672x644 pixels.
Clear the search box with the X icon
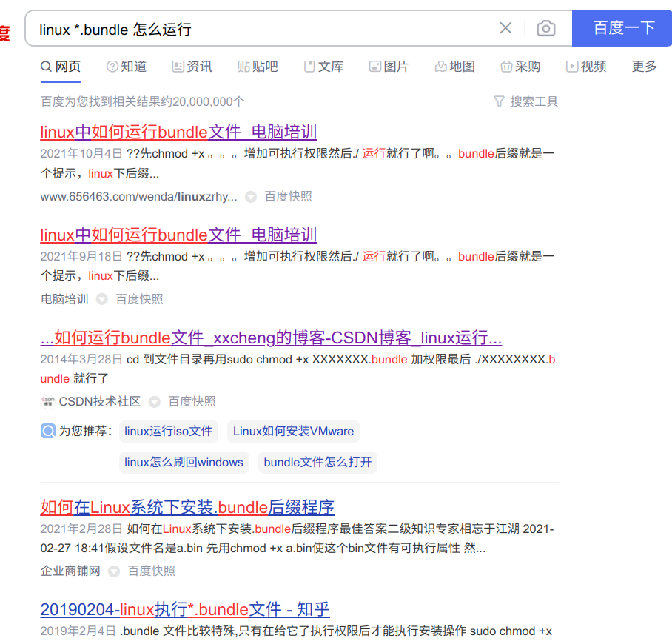(505, 28)
